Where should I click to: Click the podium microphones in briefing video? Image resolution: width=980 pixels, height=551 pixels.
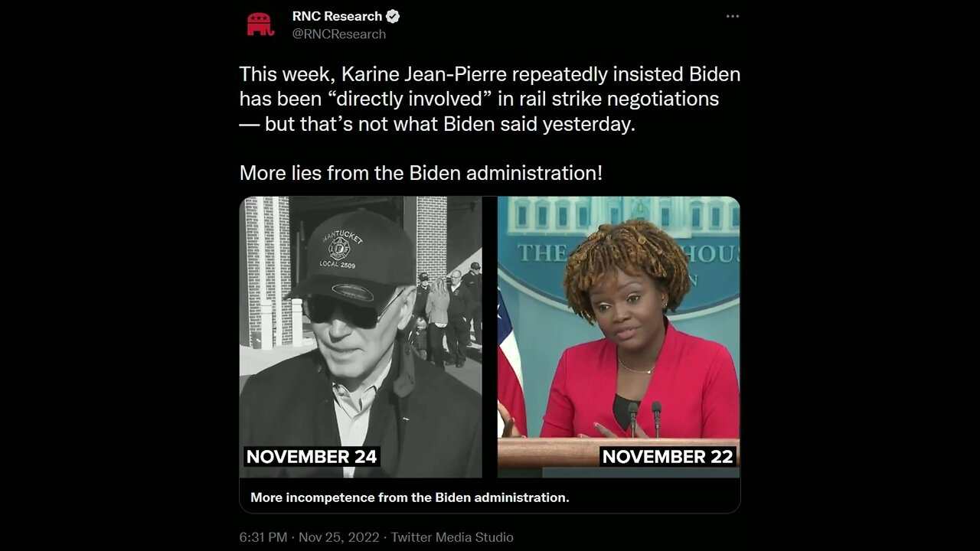click(x=645, y=419)
